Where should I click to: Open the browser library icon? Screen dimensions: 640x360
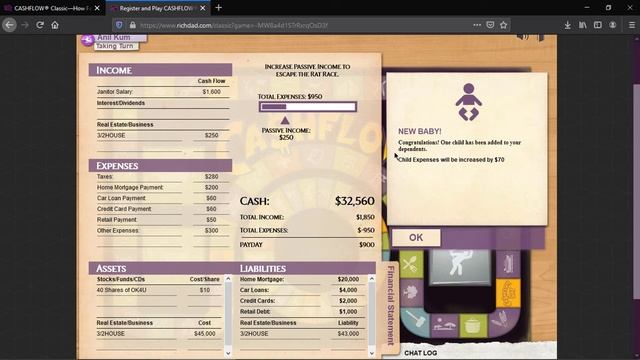click(582, 25)
